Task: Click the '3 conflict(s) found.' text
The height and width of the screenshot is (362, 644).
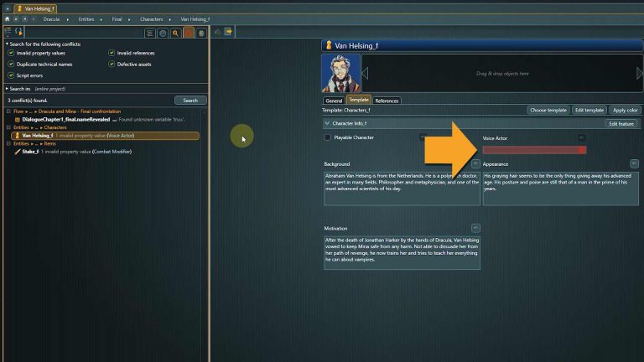Action: click(27, 101)
